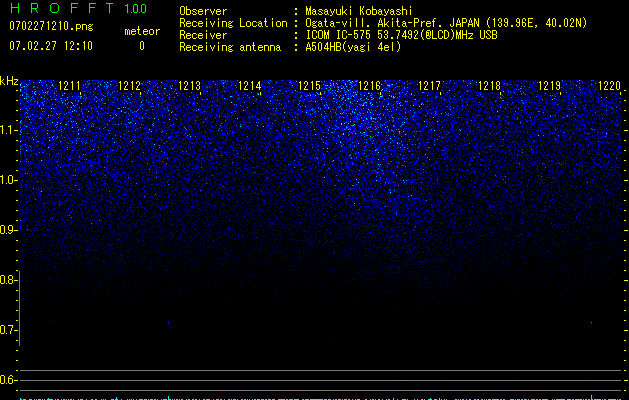629x400 pixels.
Task: Click the 1212 time marker
Action: pos(130,86)
